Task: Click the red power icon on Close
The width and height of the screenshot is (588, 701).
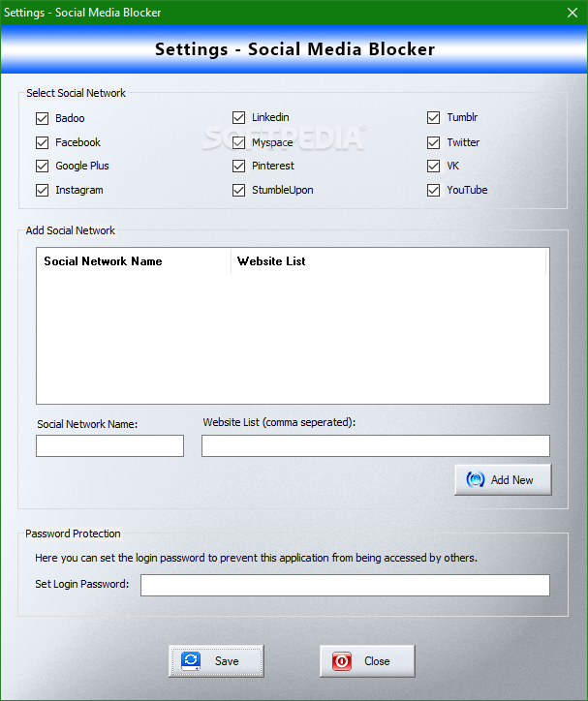Action: click(342, 660)
